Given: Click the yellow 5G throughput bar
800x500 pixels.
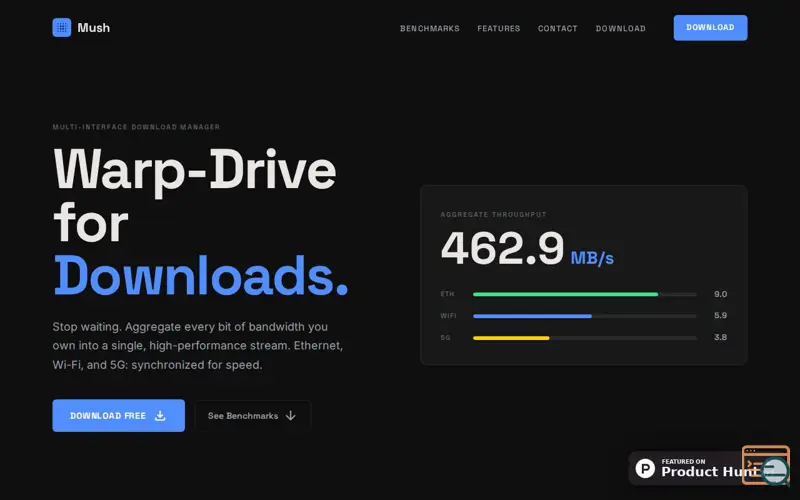Looking at the screenshot, I should click(511, 338).
